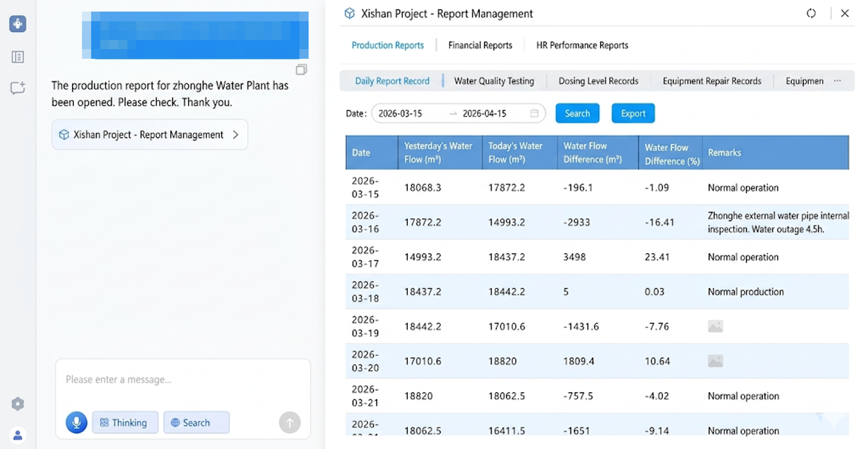Select the truncated Equipmen tab
The width and height of the screenshot is (868, 449).
804,81
